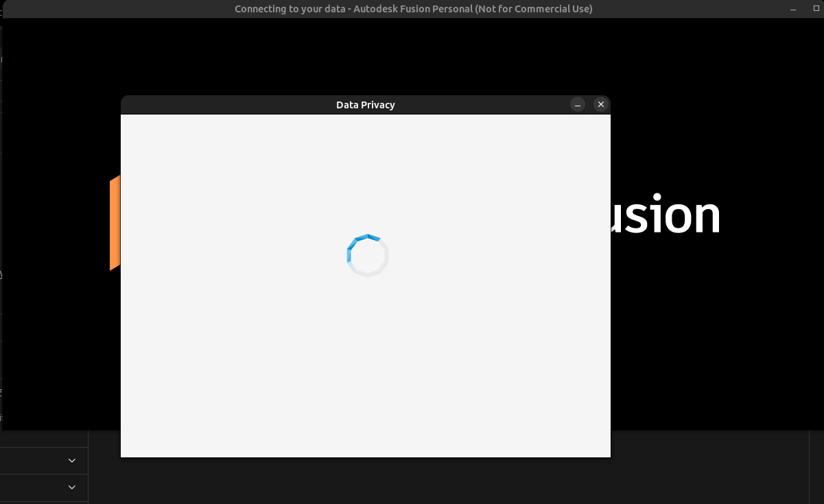Image resolution: width=824 pixels, height=504 pixels.
Task: Minimize the Autodesk Fusion main window
Action: pos(792,9)
